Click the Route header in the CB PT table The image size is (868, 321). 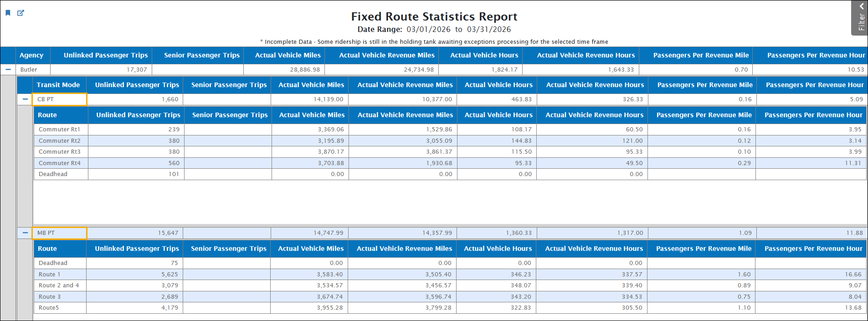[47, 115]
